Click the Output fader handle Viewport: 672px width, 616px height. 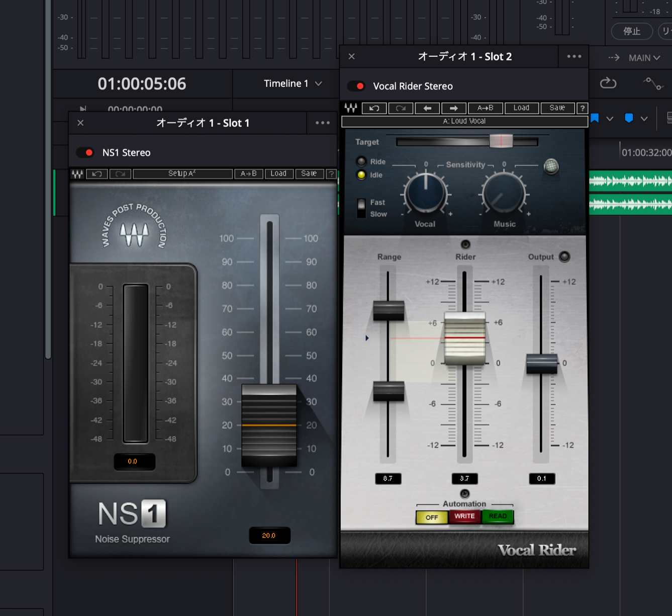pyautogui.click(x=541, y=363)
